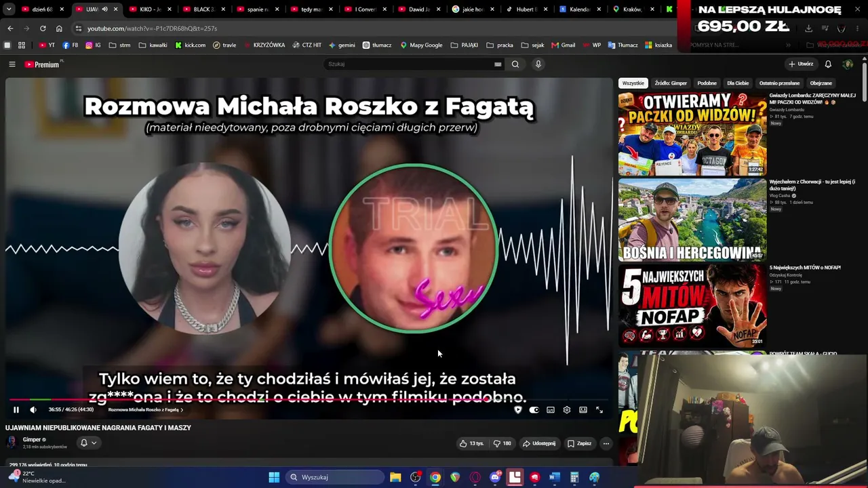Select the 'Obejrzane' filter chip
The image size is (868, 488).
pos(821,83)
